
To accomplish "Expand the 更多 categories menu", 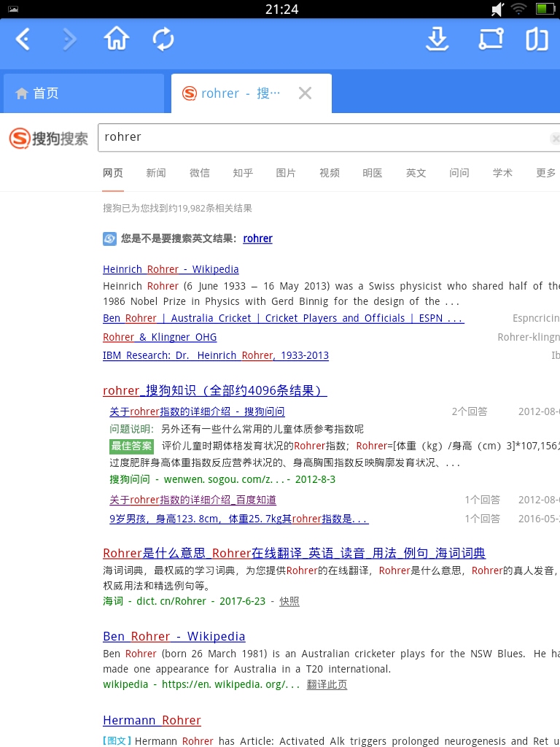I will [x=545, y=173].
